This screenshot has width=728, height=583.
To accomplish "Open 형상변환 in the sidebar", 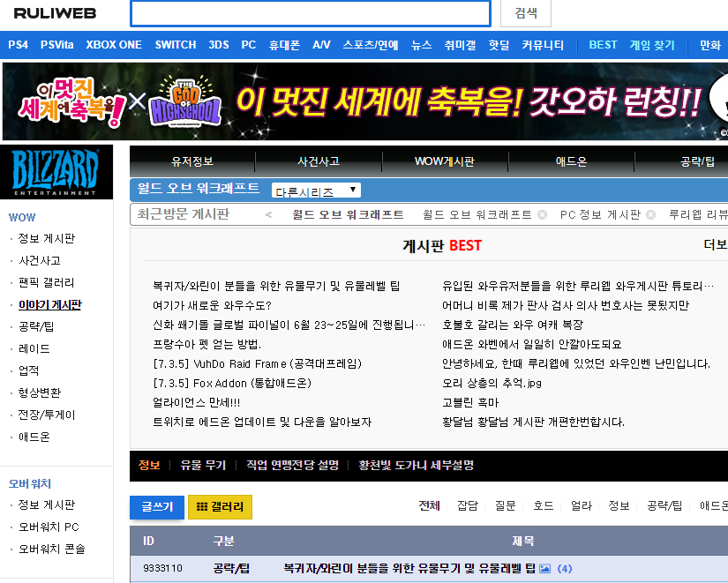I will (40, 392).
